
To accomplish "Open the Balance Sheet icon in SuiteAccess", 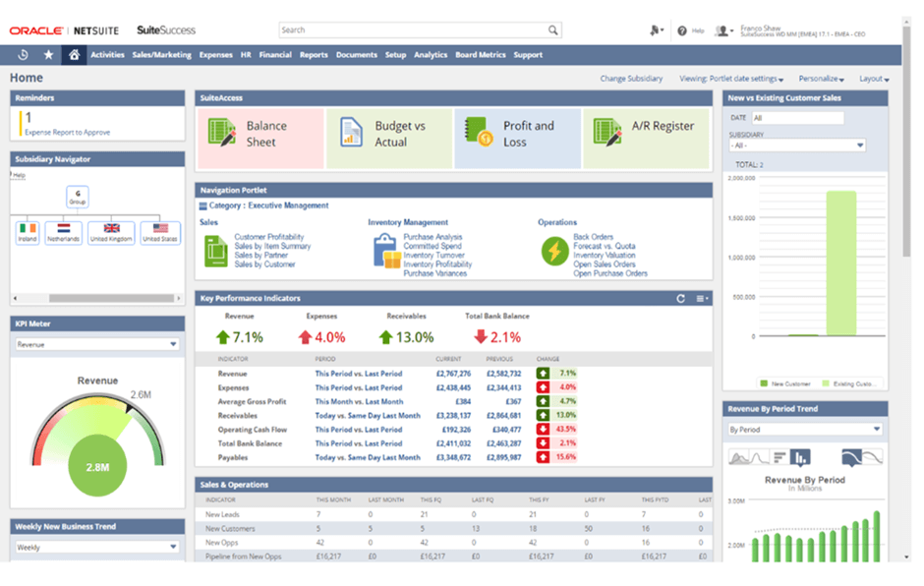I will coord(222,132).
